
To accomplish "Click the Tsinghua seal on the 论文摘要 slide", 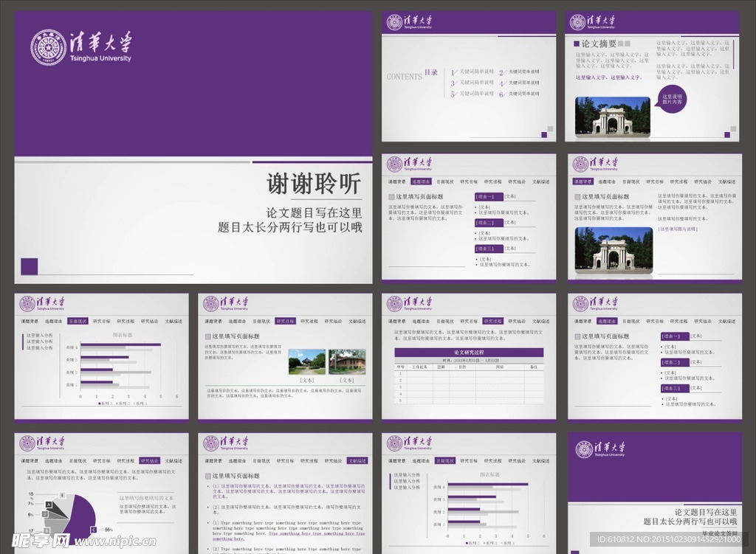I will click(577, 22).
